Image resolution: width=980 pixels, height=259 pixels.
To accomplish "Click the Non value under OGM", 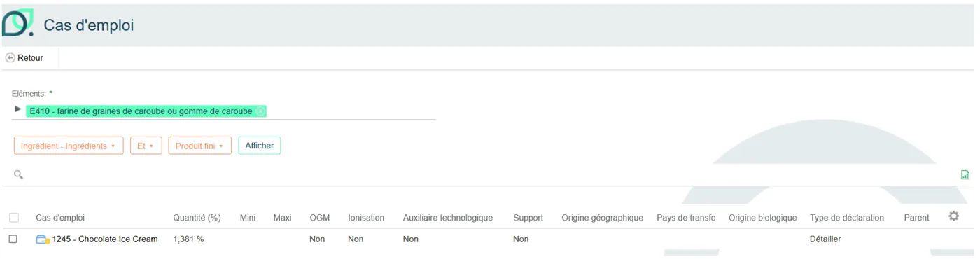I will 317,239.
